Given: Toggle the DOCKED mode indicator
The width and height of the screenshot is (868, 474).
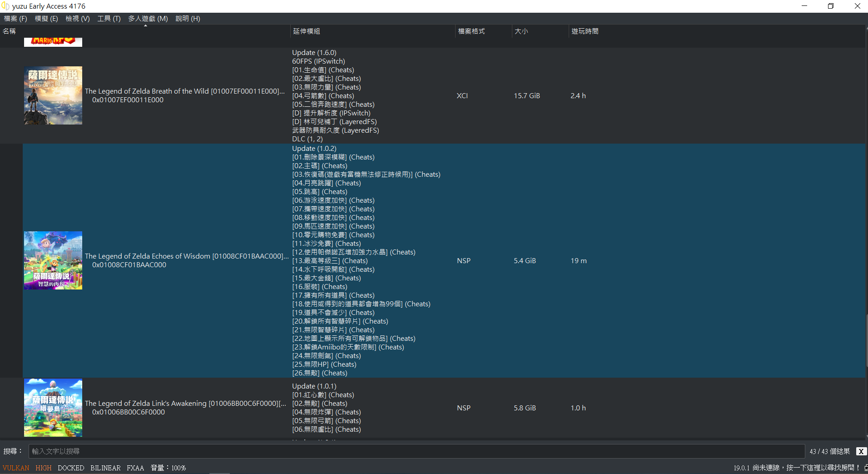Looking at the screenshot, I should [71, 468].
